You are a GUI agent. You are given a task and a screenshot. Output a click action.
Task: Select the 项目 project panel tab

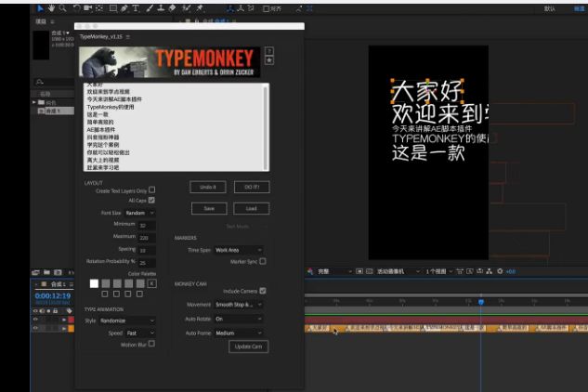[x=41, y=21]
